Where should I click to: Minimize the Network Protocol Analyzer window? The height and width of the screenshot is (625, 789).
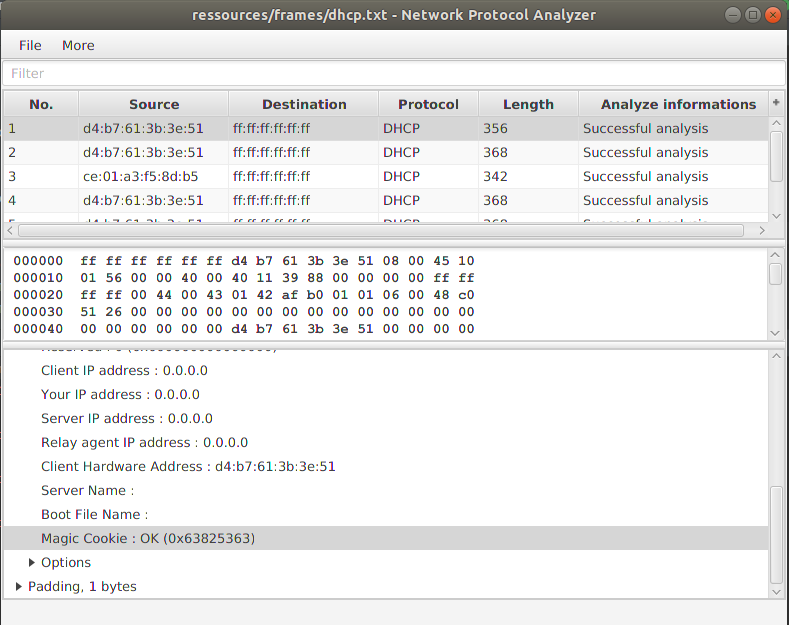tap(733, 15)
